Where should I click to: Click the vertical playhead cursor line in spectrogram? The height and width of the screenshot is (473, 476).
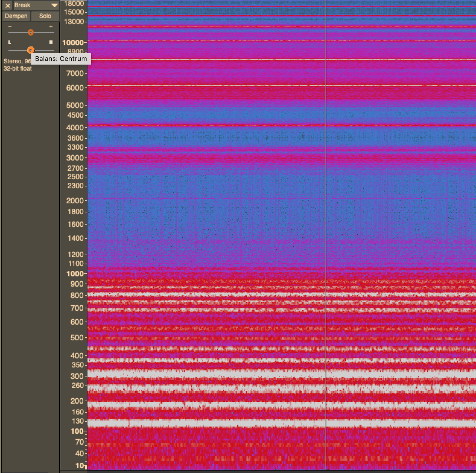pyautogui.click(x=326, y=222)
